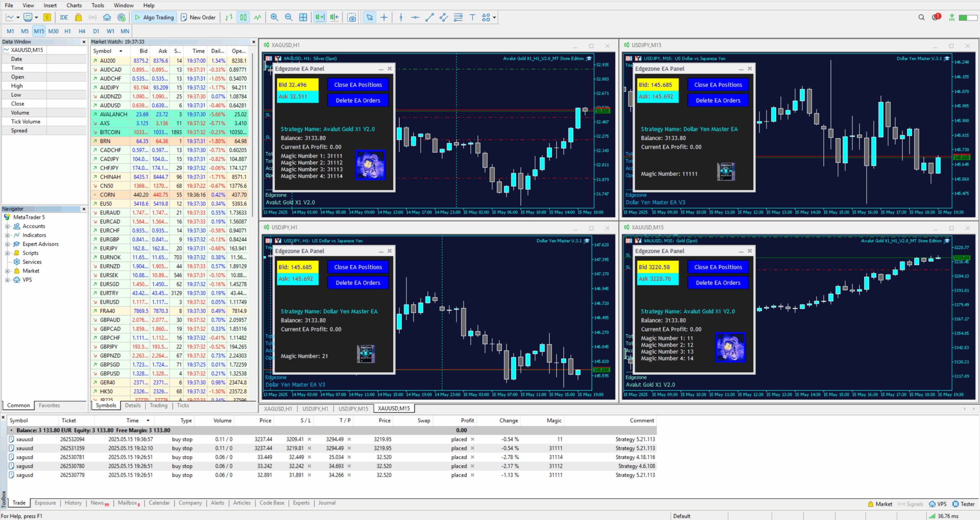Open the Tools menu
The width and height of the screenshot is (980, 520).
coord(98,5)
